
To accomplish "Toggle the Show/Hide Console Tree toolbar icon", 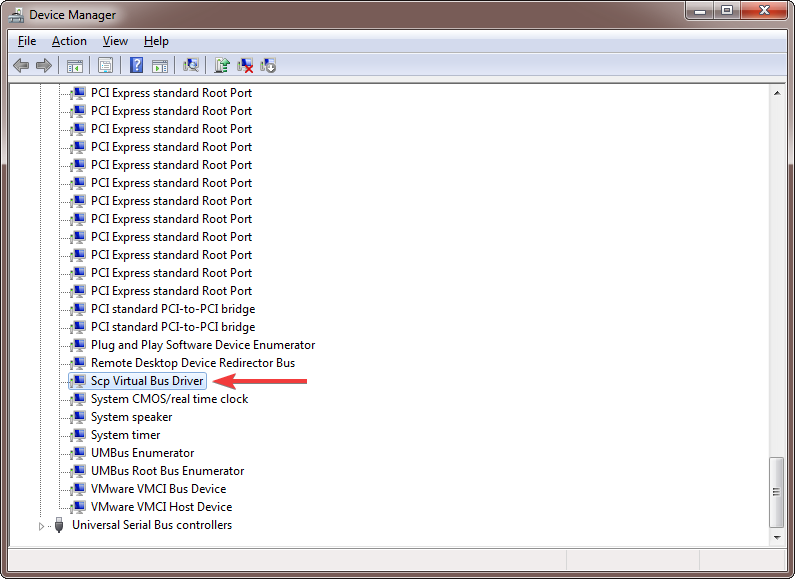I will pos(75,65).
